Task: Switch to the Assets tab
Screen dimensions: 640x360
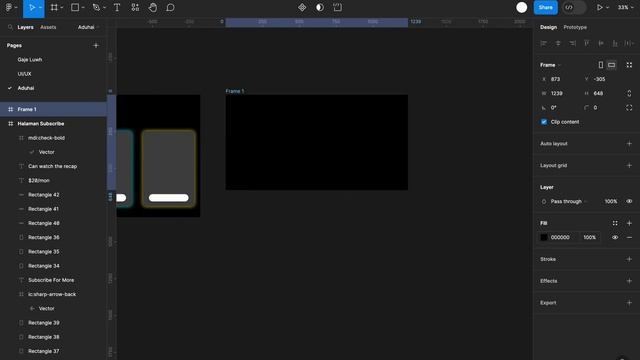Action: 48,27
